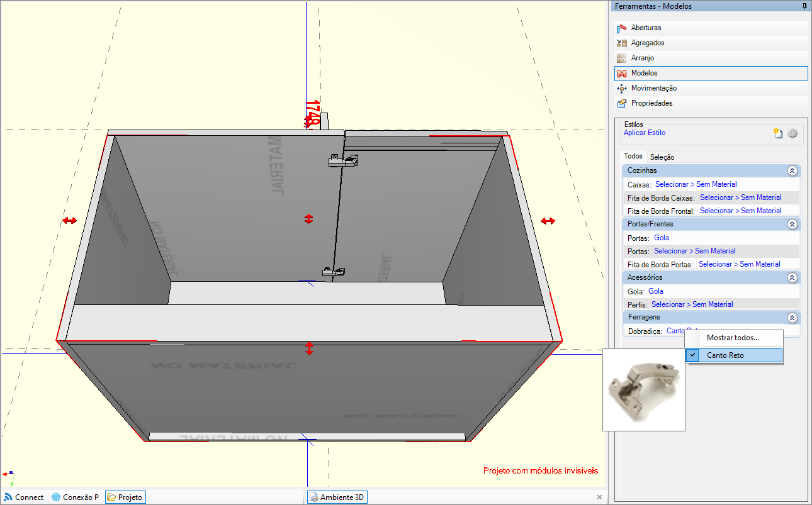Open the Arranjo tool

711,58
